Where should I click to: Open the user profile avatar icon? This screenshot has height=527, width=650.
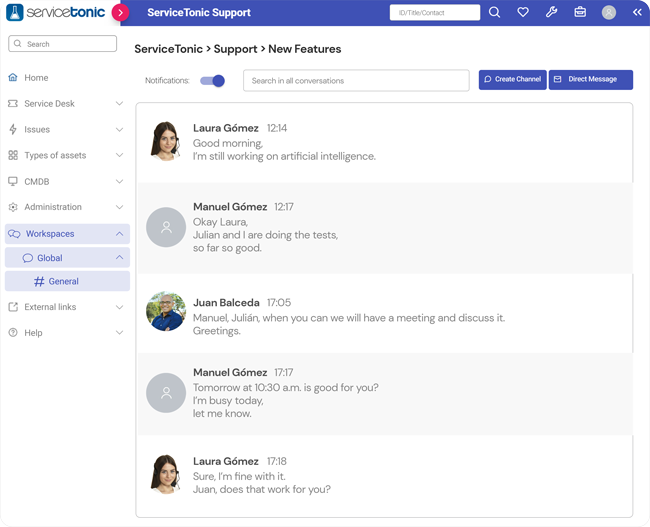click(609, 12)
